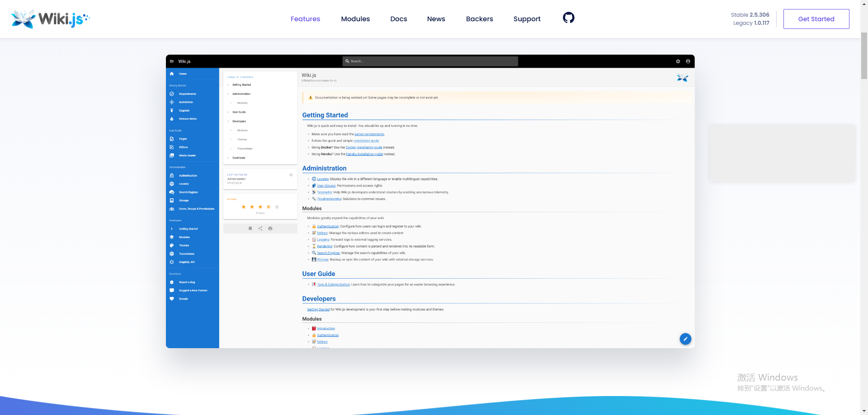
Task: Open the Troubleshooting link
Action: [x=329, y=199]
